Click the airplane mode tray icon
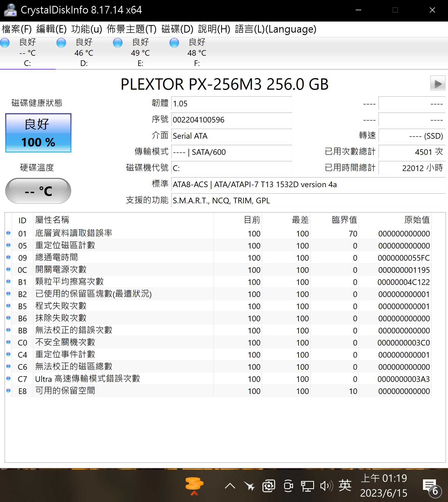 (249, 486)
